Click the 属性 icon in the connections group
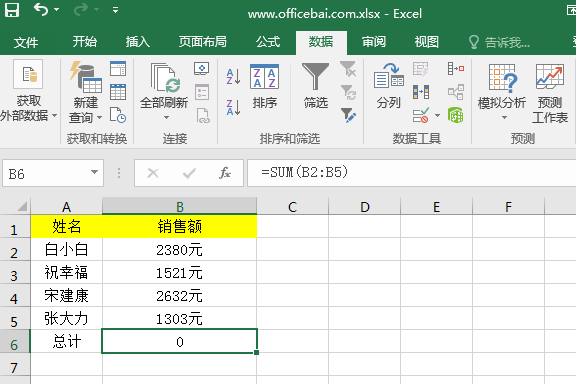Viewport: 576px width, 384px height. point(202,92)
